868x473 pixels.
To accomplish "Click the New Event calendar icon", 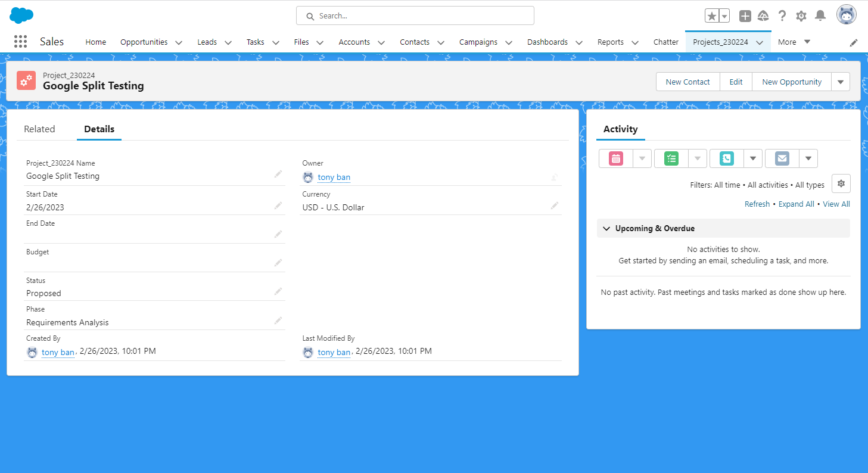I will pyautogui.click(x=616, y=158).
